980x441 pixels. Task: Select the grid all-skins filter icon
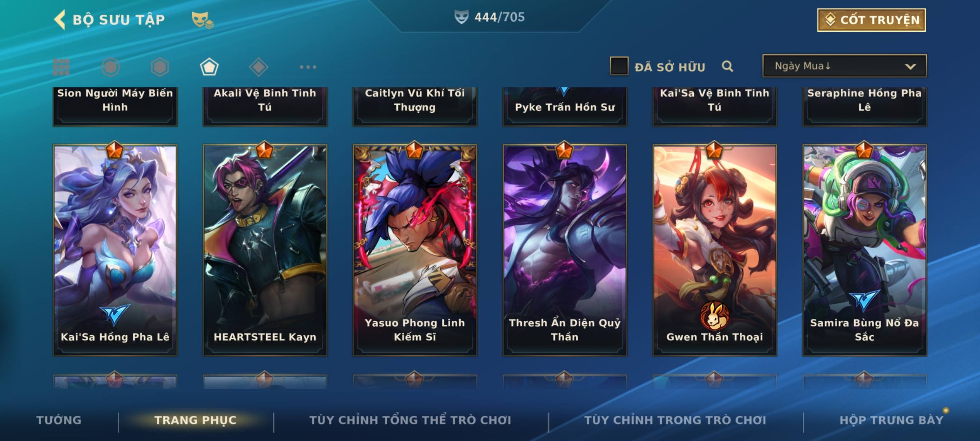[61, 67]
